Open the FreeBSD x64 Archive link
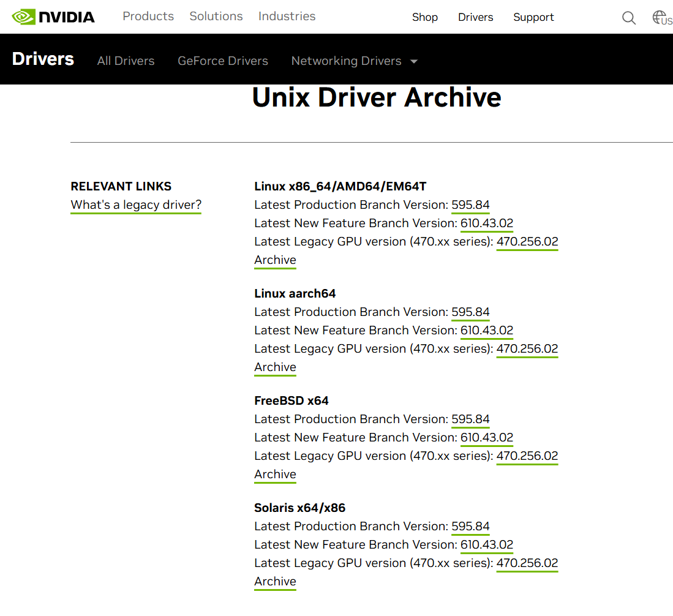The height and width of the screenshot is (616, 673). click(275, 475)
